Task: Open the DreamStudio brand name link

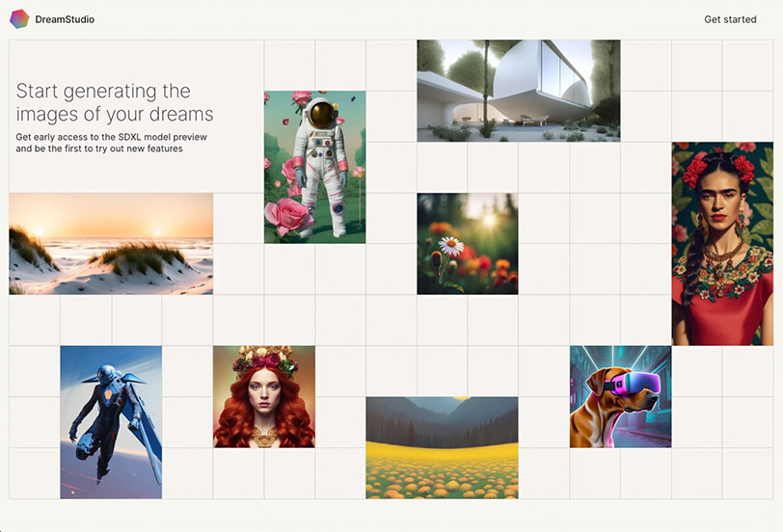Action: coord(65,19)
